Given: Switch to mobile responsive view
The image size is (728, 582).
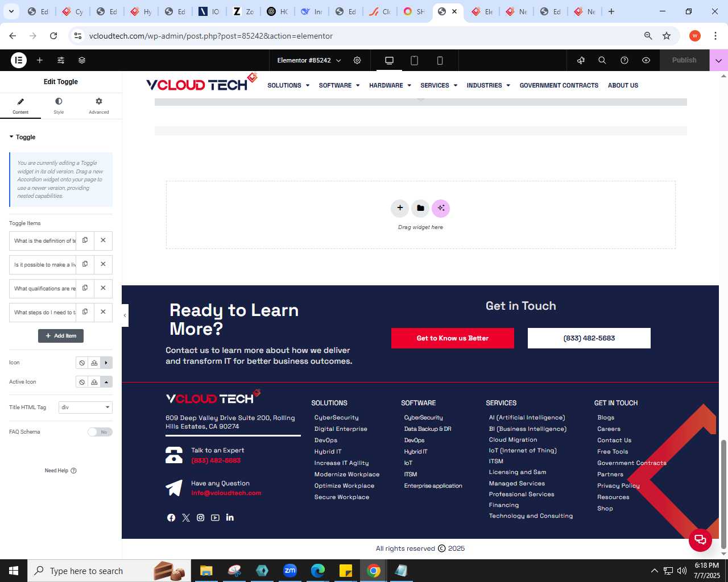Looking at the screenshot, I should [440, 60].
